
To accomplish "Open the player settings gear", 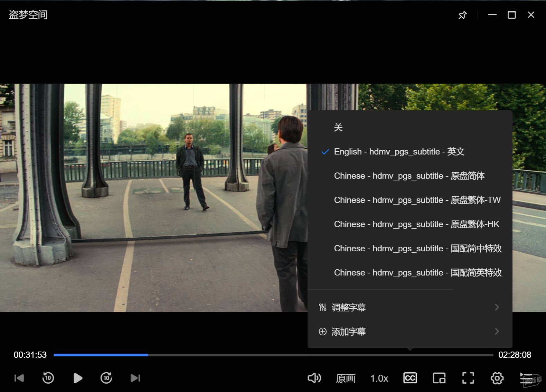I will tap(497, 378).
